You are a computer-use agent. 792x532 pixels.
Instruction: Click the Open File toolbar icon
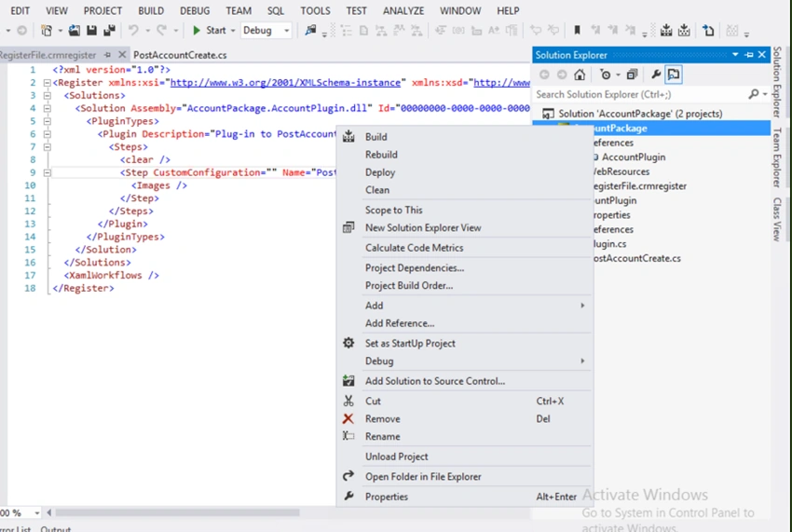75,31
